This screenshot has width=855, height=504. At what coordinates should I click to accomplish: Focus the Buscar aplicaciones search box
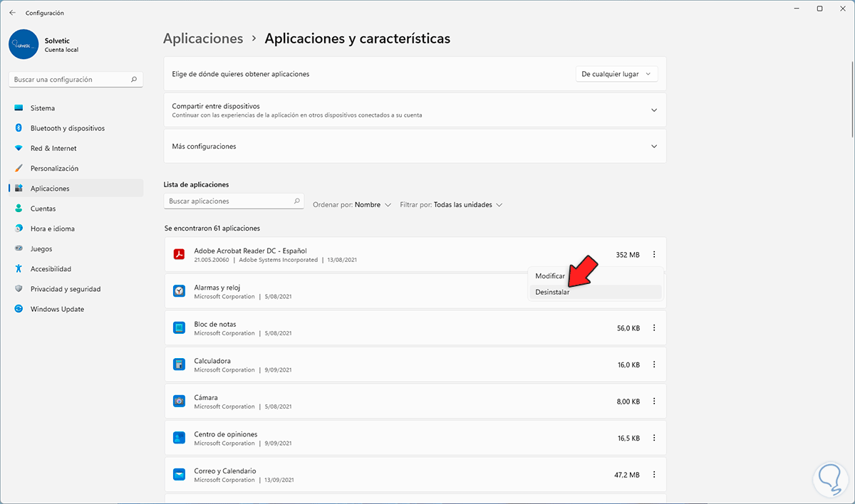point(234,201)
